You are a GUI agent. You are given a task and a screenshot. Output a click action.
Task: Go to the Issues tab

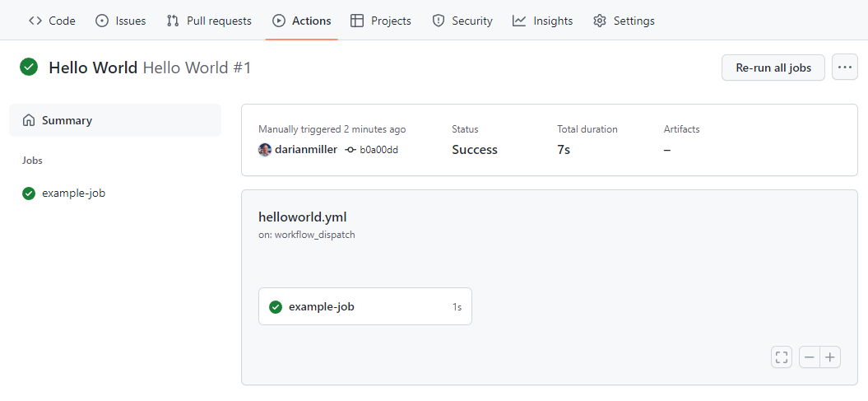coord(120,21)
